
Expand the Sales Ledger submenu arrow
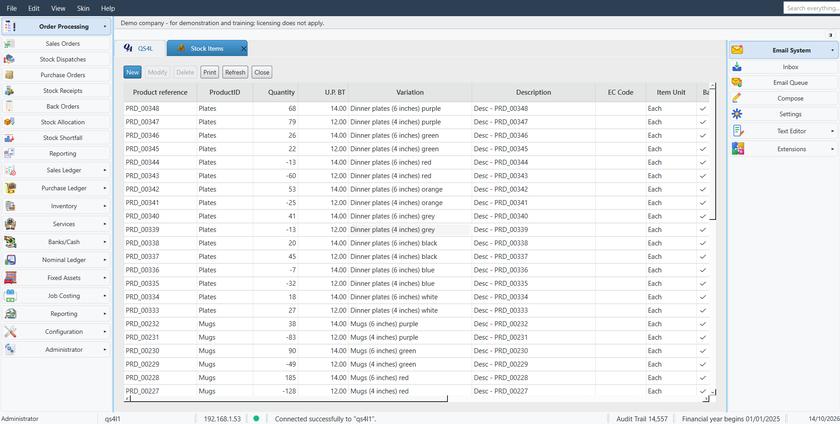(x=104, y=170)
